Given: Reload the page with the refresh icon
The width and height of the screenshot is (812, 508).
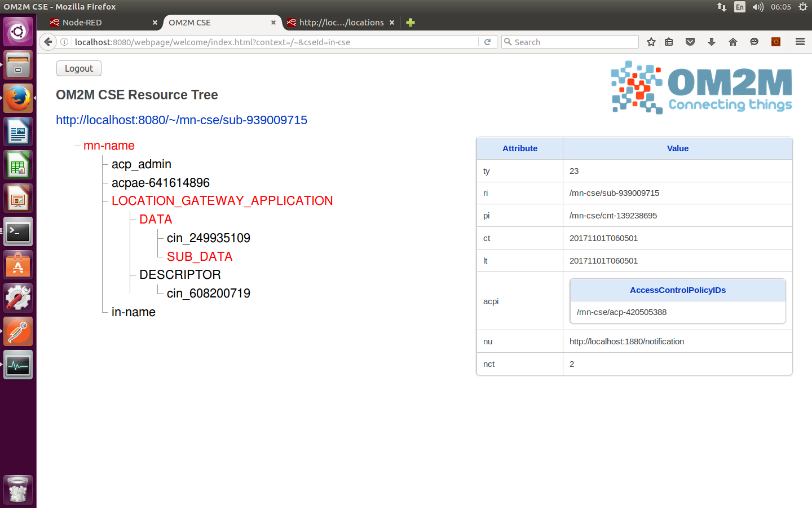Looking at the screenshot, I should tap(488, 42).
